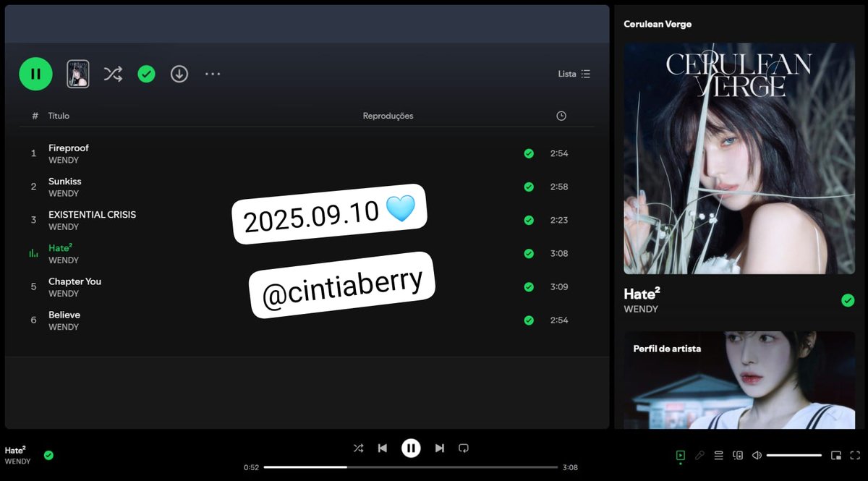Open the playback queue icon
The image size is (868, 481).
pos(718,455)
